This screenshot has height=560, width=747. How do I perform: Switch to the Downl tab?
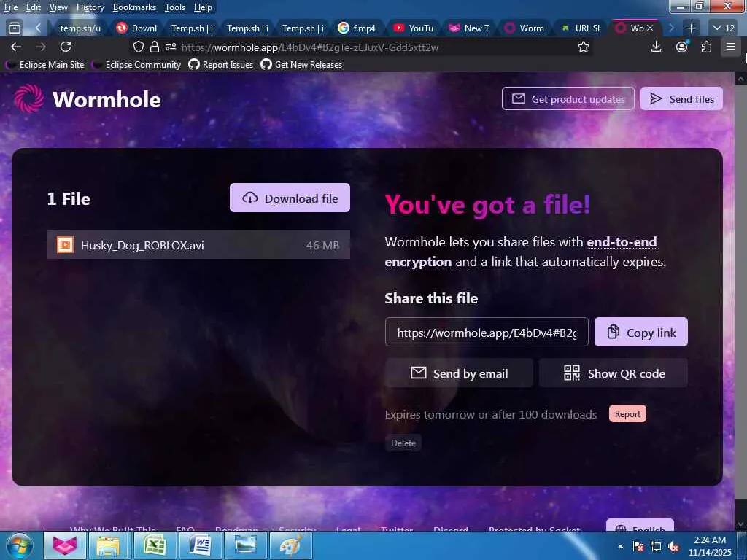coord(136,28)
